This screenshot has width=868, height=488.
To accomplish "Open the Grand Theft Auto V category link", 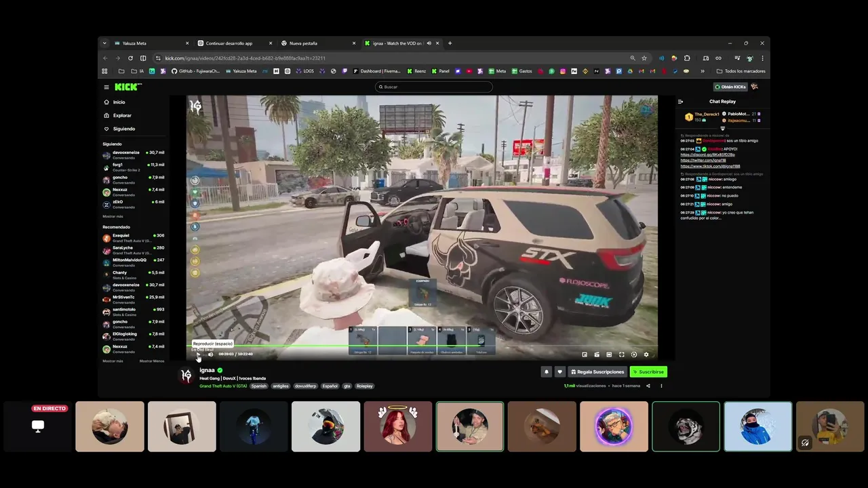I will tap(223, 386).
